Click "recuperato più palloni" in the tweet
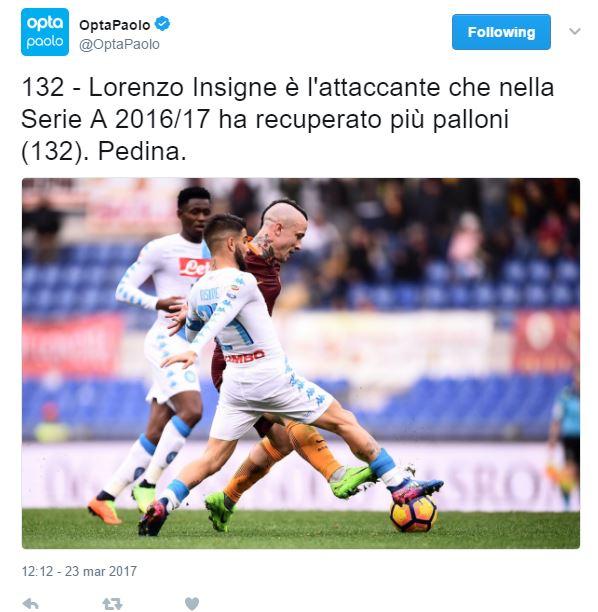The width and height of the screenshot is (598, 612). click(383, 119)
